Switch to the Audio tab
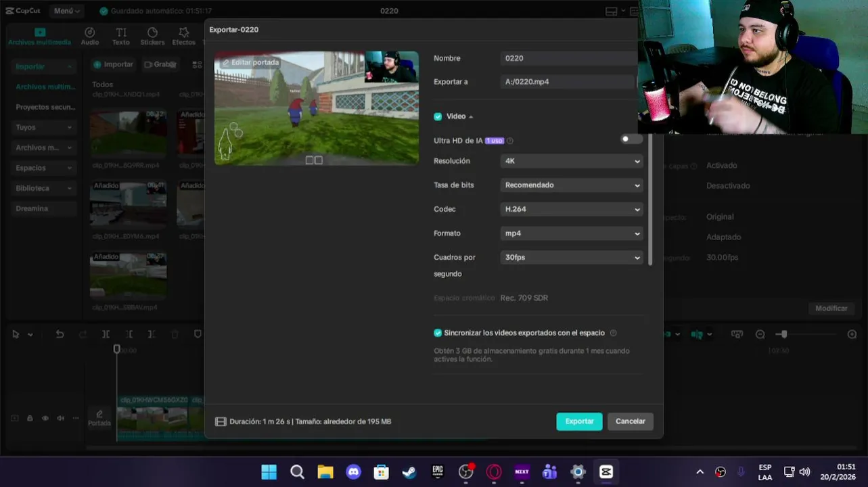The image size is (868, 487). (x=90, y=37)
